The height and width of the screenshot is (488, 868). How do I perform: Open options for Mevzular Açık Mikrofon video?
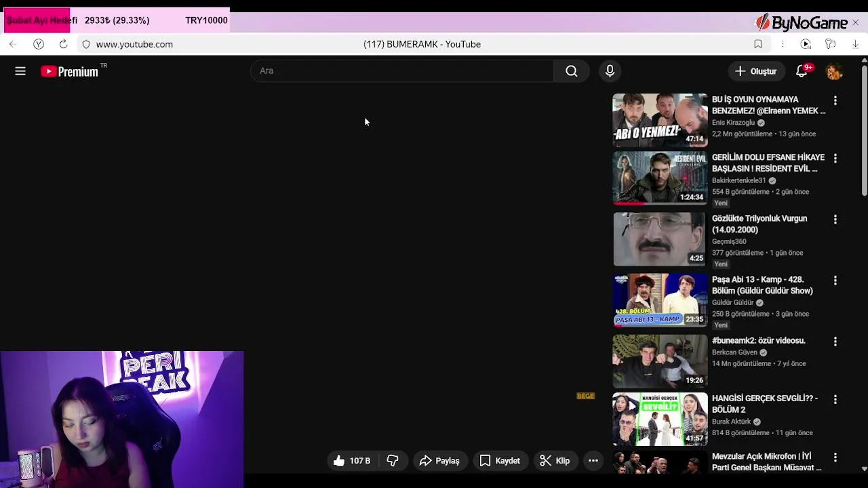point(835,457)
